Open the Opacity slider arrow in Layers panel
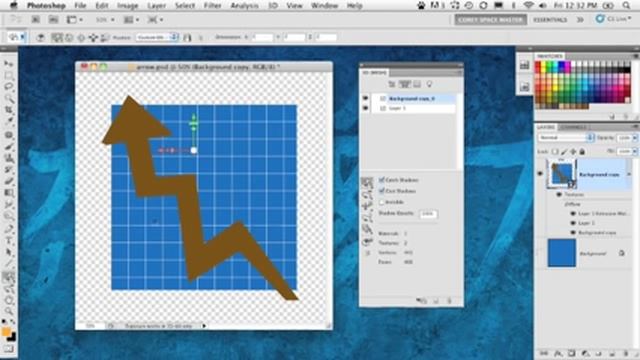This screenshot has width=640, height=360. click(635, 138)
